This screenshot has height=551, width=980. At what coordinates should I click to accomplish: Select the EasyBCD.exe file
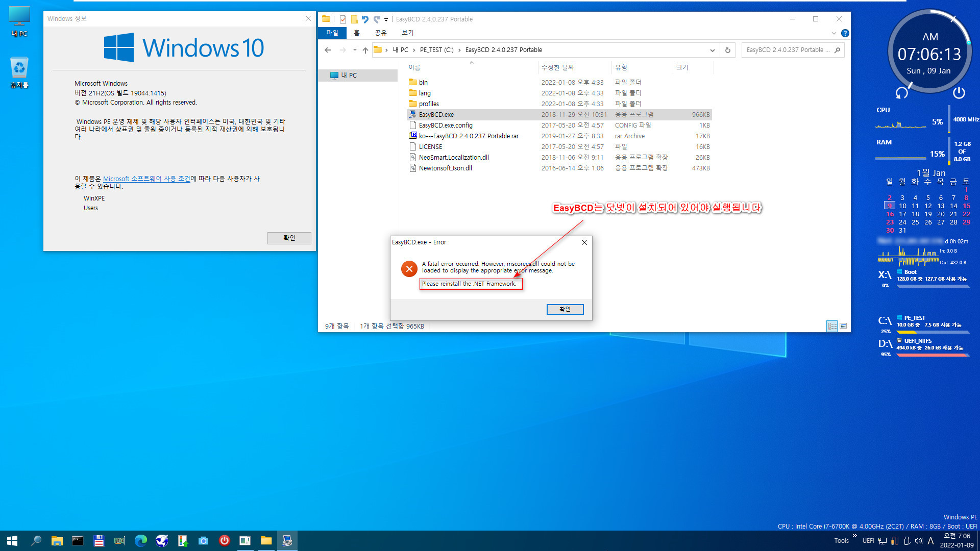tap(559, 114)
